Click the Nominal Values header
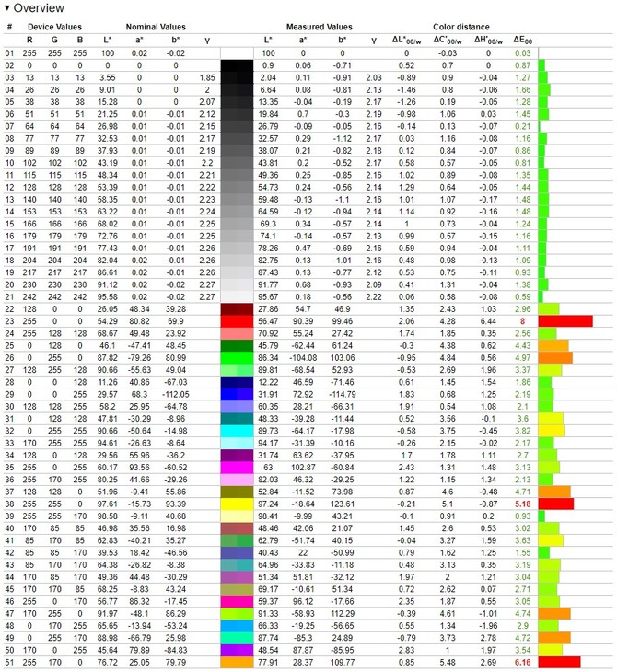Viewport: 617px width, 672px height. coord(156,27)
